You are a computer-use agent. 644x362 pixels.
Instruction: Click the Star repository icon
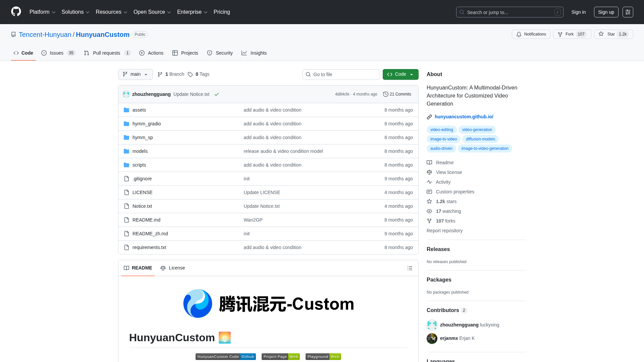[601, 34]
